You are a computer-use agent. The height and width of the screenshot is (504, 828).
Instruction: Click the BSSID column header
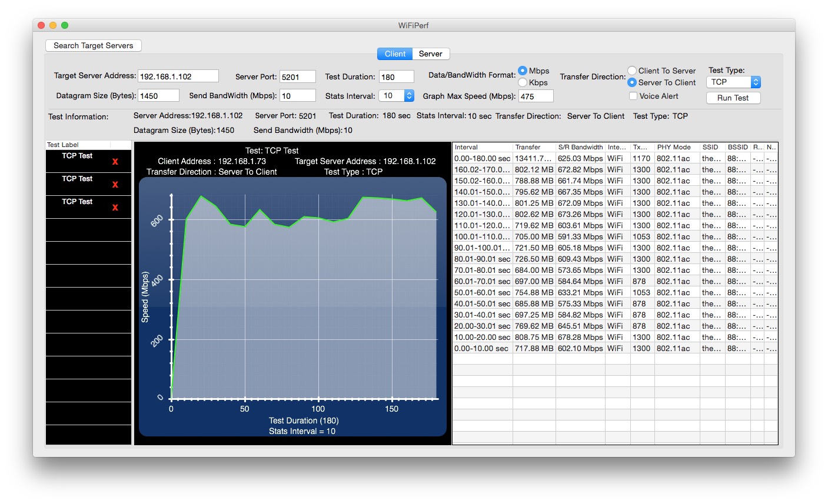coord(738,147)
